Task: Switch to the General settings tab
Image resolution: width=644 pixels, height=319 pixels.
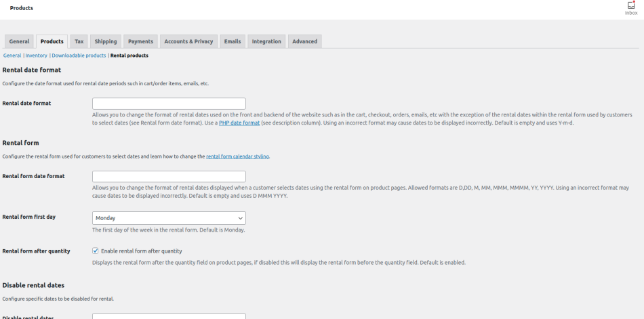Action: (19, 41)
